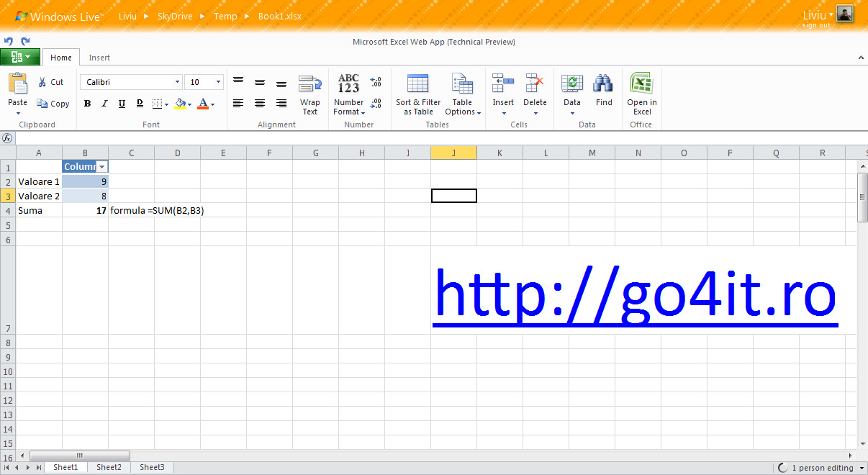
Task: Toggle Bold formatting
Action: 87,104
